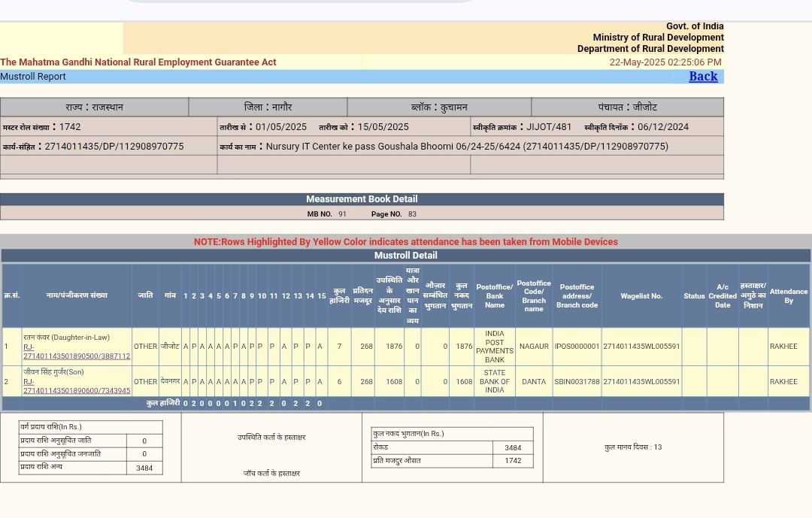
Task: Click the "Wagelist No." column header
Action: (x=641, y=295)
